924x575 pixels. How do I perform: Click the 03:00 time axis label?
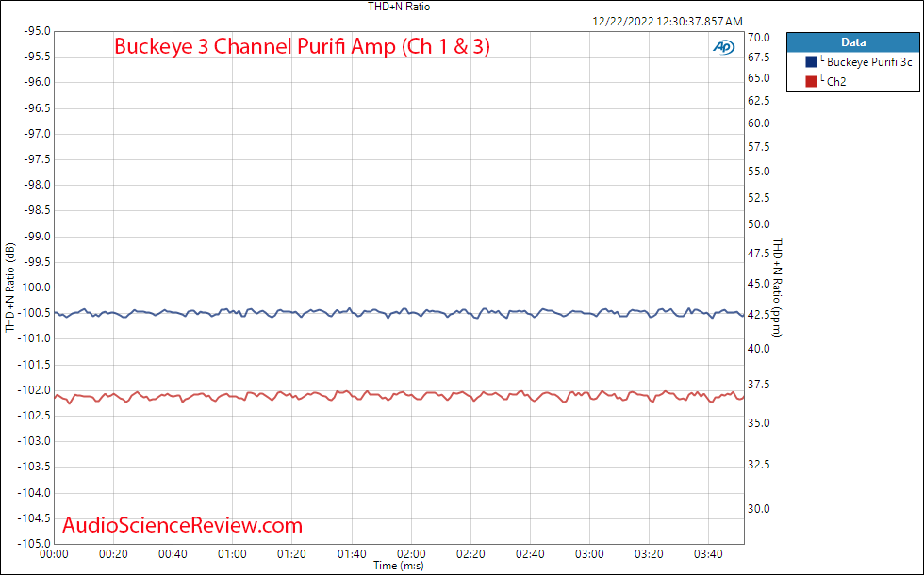tap(589, 554)
